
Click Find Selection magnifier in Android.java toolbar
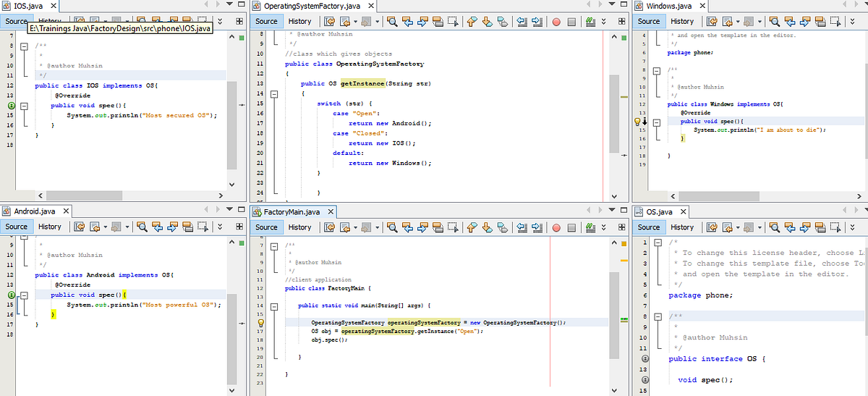click(x=142, y=227)
